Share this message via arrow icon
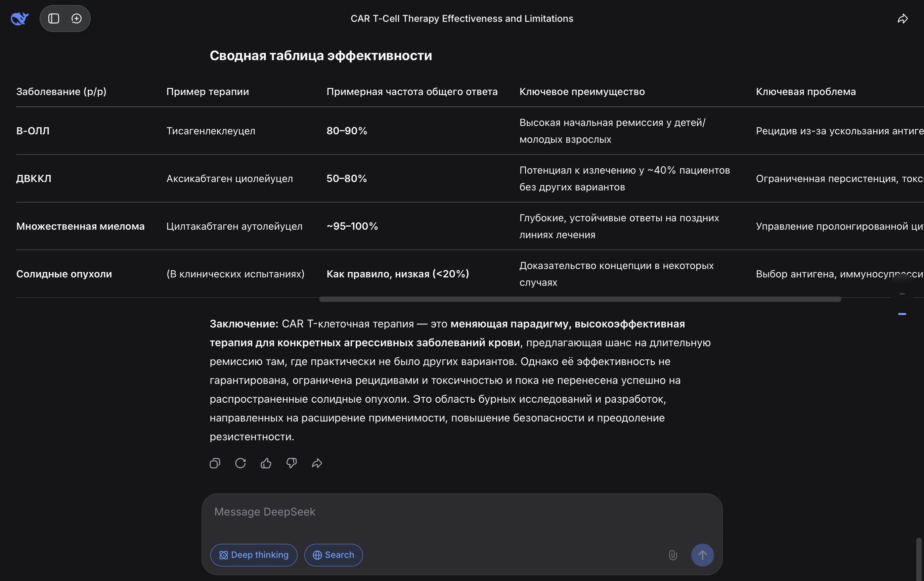This screenshot has width=924, height=581. click(317, 463)
